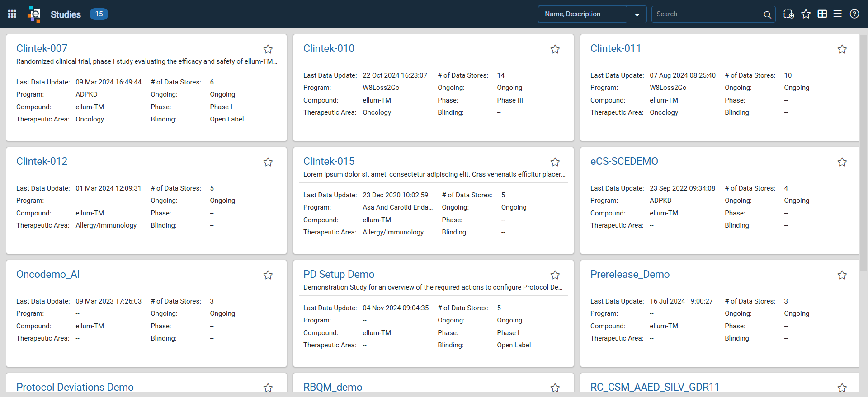Image resolution: width=868 pixels, height=397 pixels.
Task: Star the Prerelease_Demo study card
Action: point(842,275)
